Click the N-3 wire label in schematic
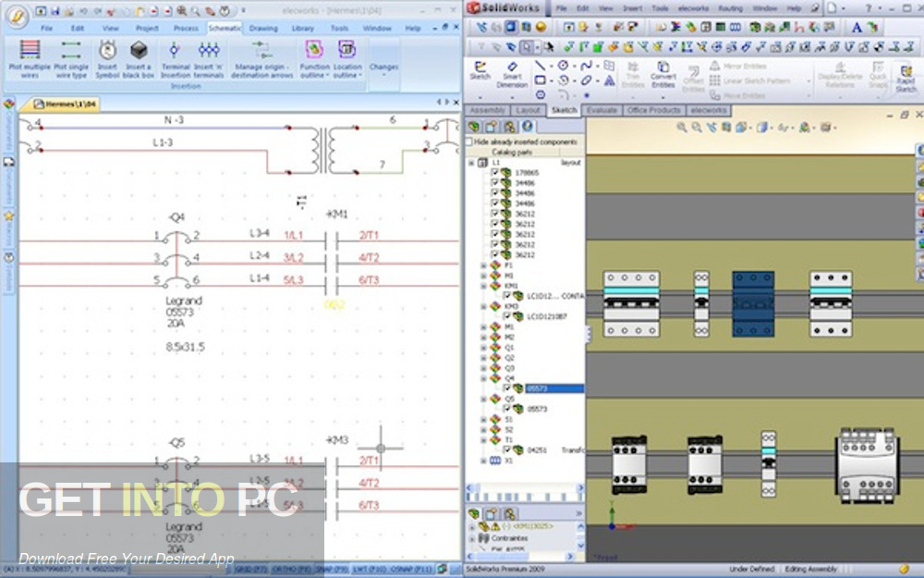 point(174,119)
